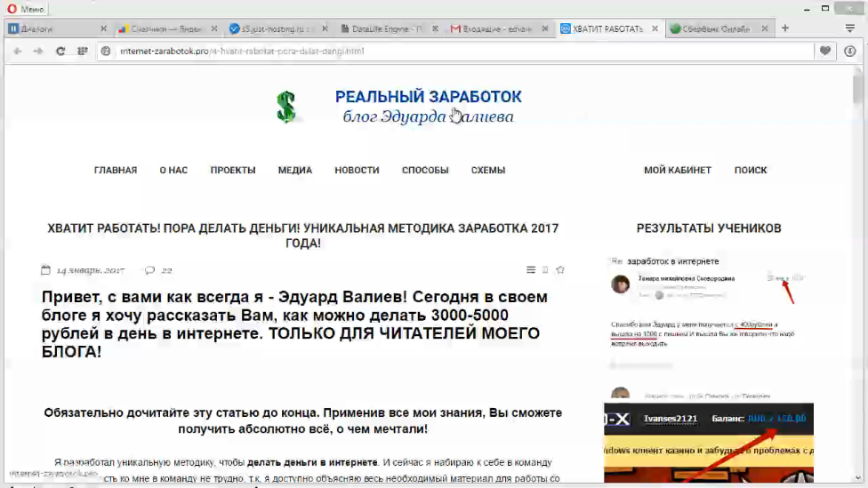Open the Opera Меню button
Image resolution: width=868 pixels, height=488 pixels.
[26, 9]
